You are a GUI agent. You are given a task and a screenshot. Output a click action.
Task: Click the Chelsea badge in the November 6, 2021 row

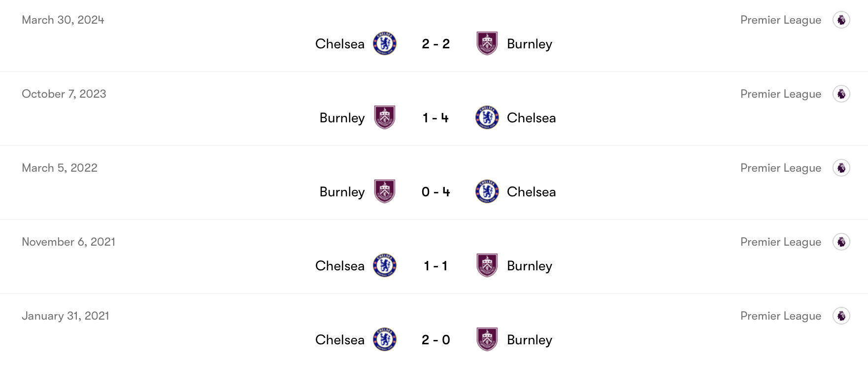click(x=385, y=265)
